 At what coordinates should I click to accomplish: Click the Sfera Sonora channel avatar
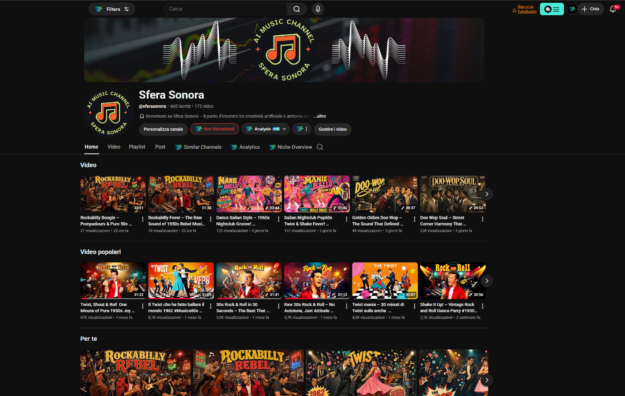click(108, 112)
